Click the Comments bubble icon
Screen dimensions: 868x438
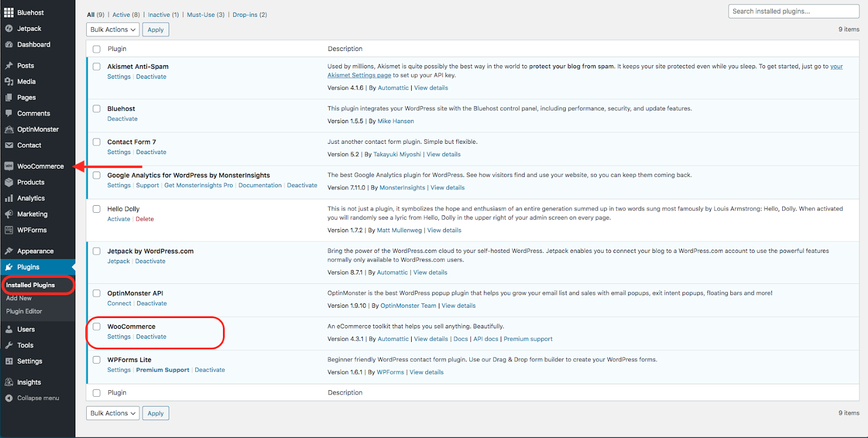point(9,113)
